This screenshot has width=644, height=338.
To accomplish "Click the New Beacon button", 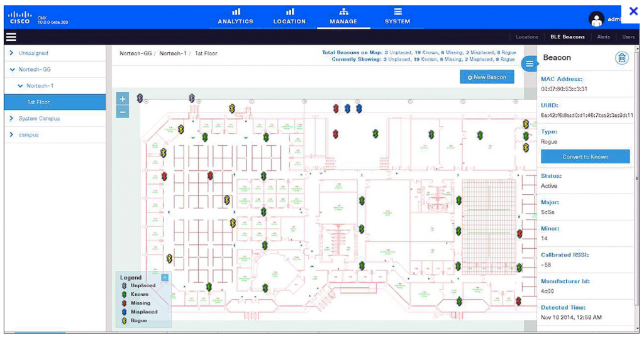I will click(x=487, y=77).
